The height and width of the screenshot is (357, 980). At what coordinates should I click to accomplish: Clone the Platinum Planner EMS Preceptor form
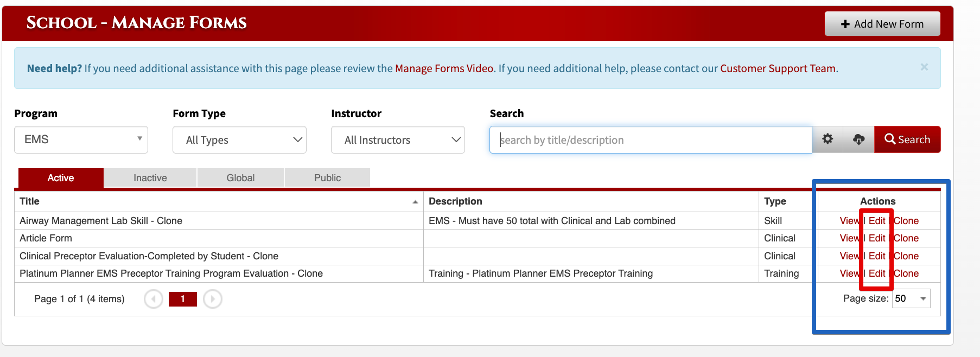906,273
